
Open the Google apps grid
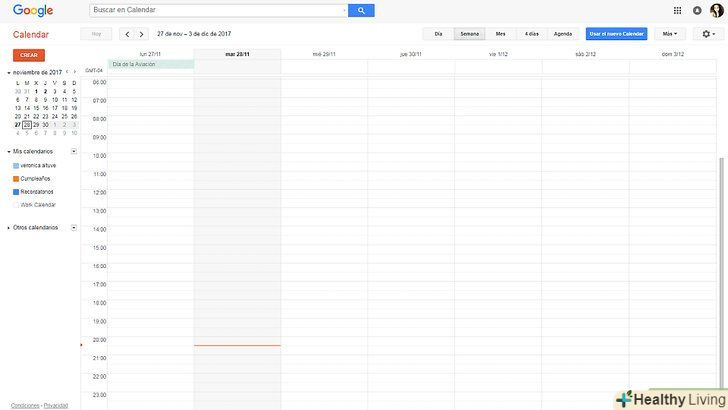tap(677, 10)
